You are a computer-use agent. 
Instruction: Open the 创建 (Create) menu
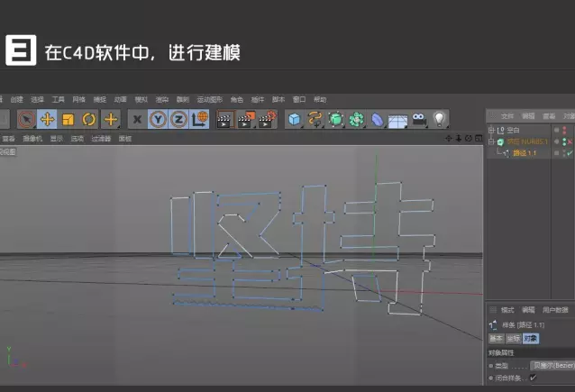[x=16, y=99]
